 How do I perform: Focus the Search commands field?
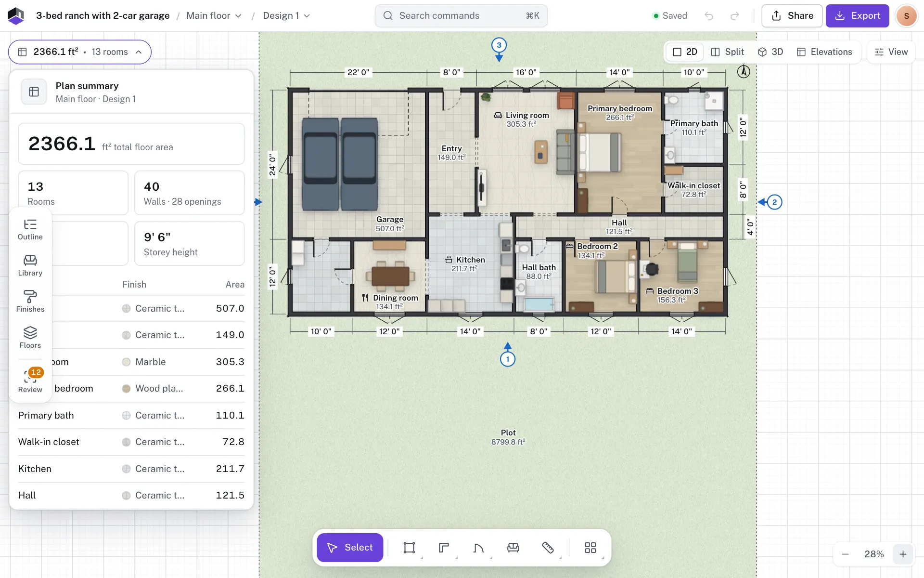(461, 16)
